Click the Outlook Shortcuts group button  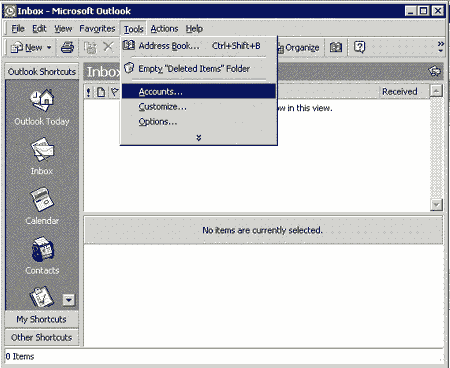pos(42,72)
